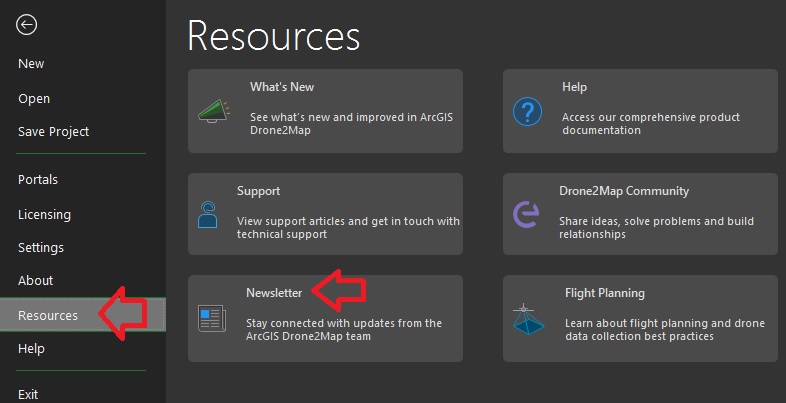Choose Open from the sidebar menu
Screen dimensions: 786x403
[x=34, y=99]
